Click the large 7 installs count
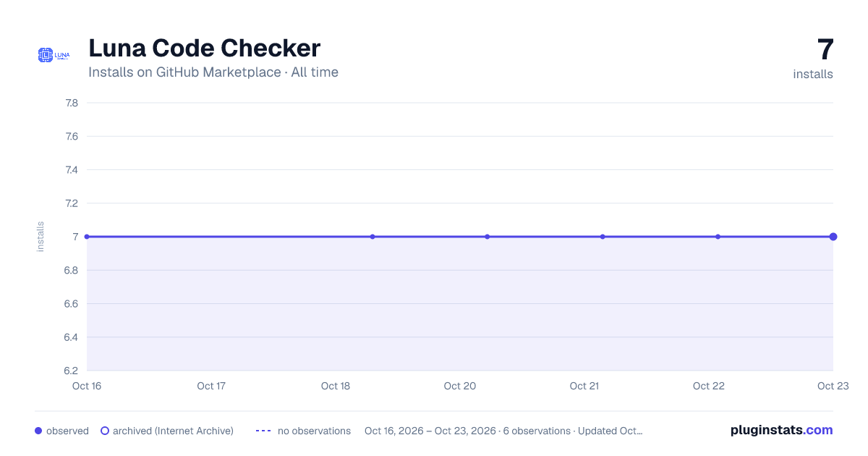This screenshot has width=868, height=456. pyautogui.click(x=825, y=50)
